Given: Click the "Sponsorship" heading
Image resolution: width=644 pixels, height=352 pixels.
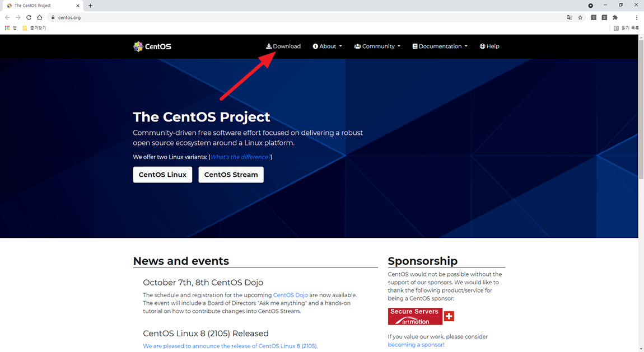Looking at the screenshot, I should pyautogui.click(x=423, y=261).
